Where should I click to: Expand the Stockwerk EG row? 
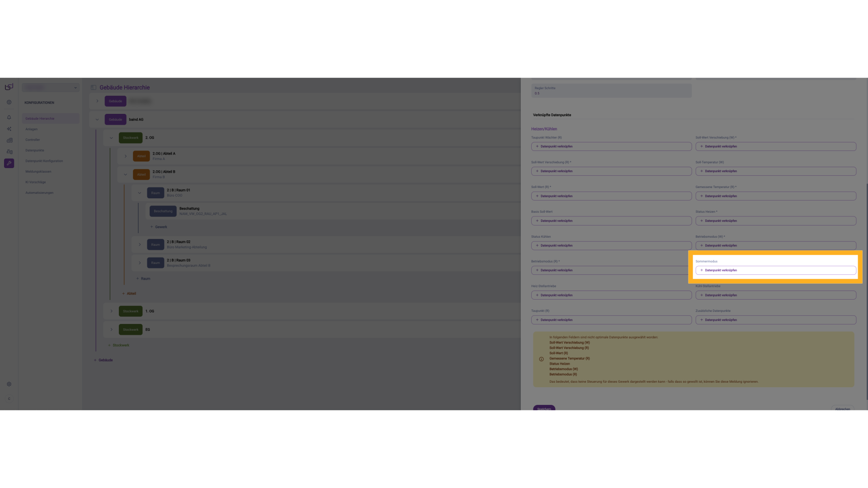(x=111, y=330)
